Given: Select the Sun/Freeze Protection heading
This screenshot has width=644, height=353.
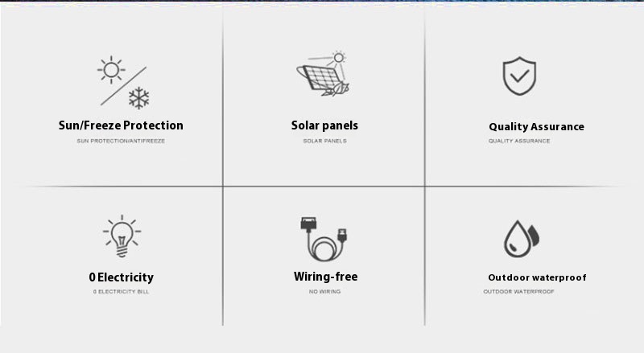Looking at the screenshot, I should [x=121, y=125].
